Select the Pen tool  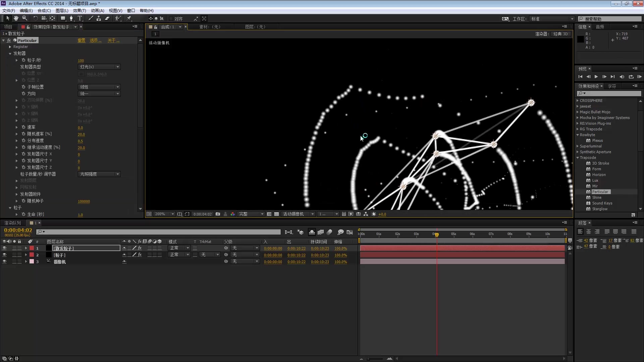click(71, 18)
